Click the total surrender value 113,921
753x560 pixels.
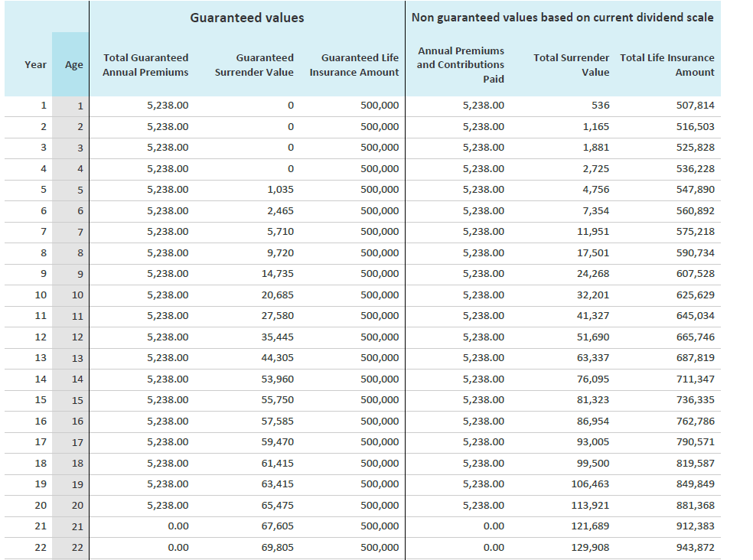tap(591, 505)
